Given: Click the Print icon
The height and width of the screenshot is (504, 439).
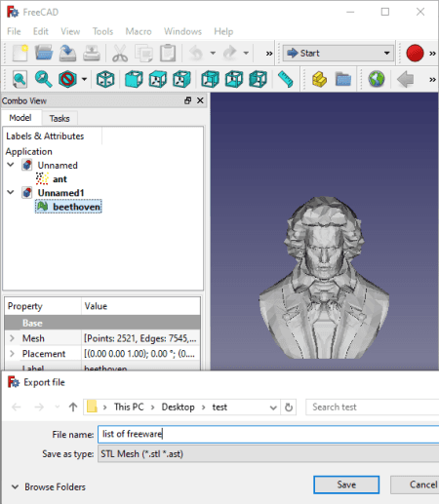Looking at the screenshot, I should [92, 53].
